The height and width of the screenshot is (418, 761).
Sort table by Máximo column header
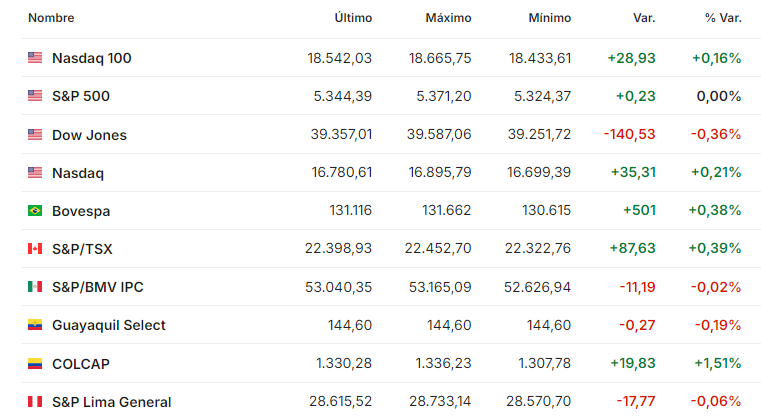coord(448,18)
